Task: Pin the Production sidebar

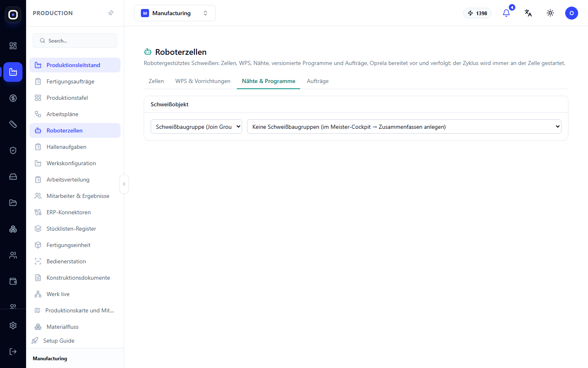Action: (x=111, y=13)
